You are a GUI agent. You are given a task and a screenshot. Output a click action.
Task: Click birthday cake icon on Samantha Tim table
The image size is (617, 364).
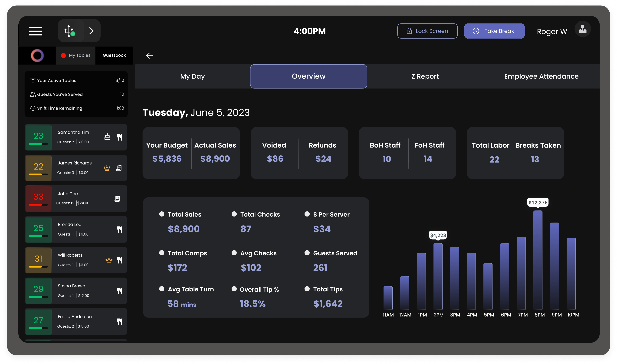pos(107,137)
